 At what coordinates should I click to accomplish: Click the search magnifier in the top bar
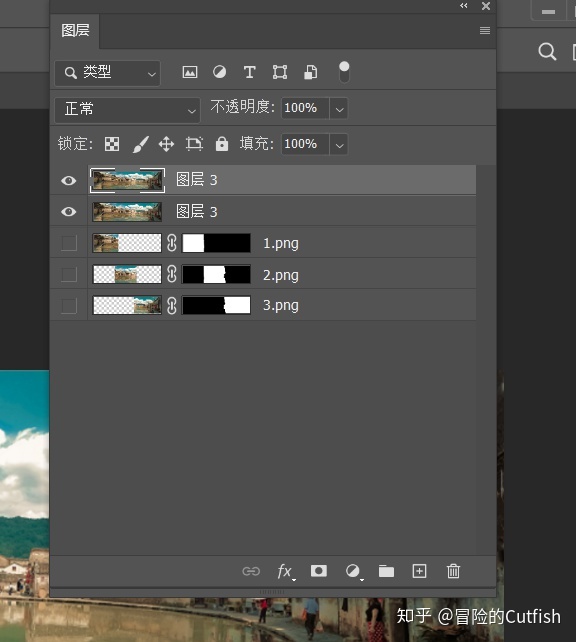click(547, 52)
